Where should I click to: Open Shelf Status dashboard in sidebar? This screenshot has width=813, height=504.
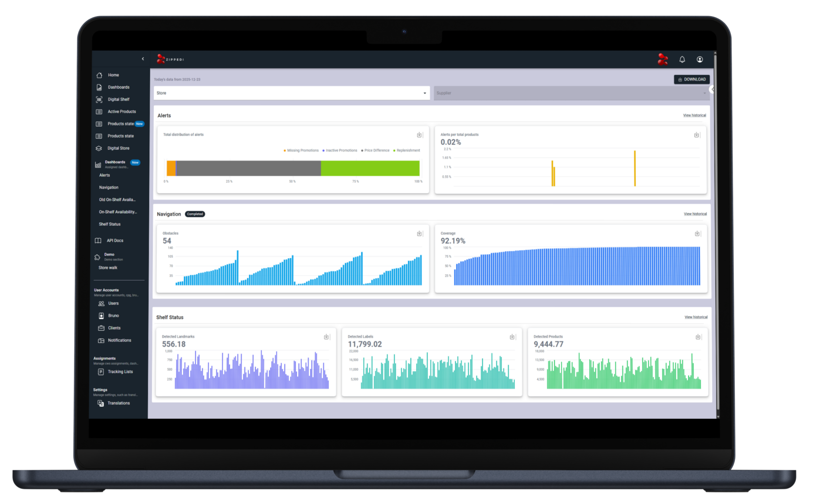click(x=110, y=224)
